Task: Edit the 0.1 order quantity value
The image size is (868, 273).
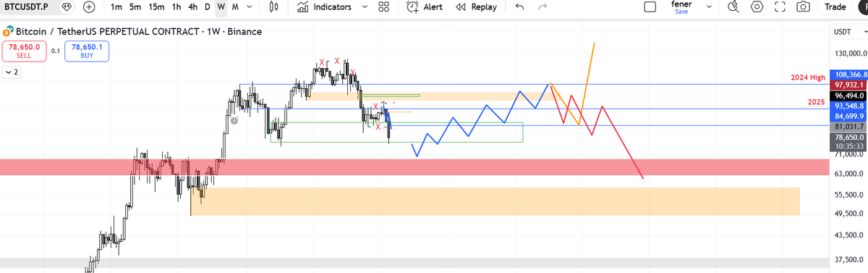Action: [55, 51]
